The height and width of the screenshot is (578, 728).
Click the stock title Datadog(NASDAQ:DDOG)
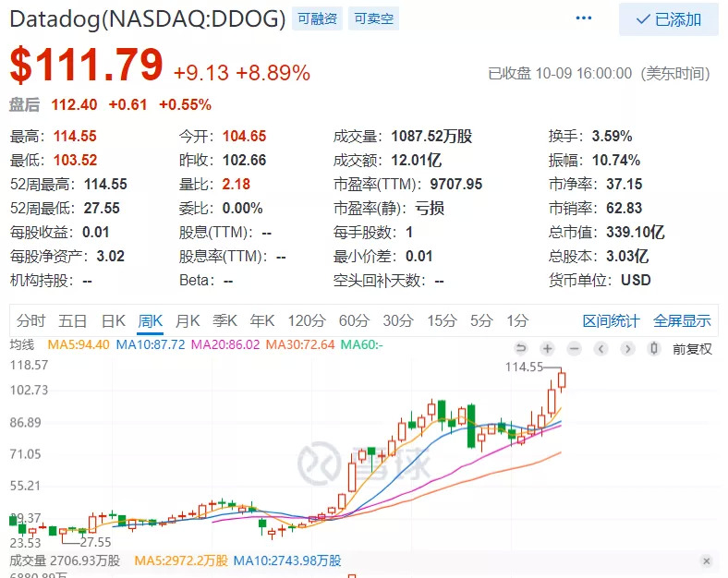(x=148, y=19)
